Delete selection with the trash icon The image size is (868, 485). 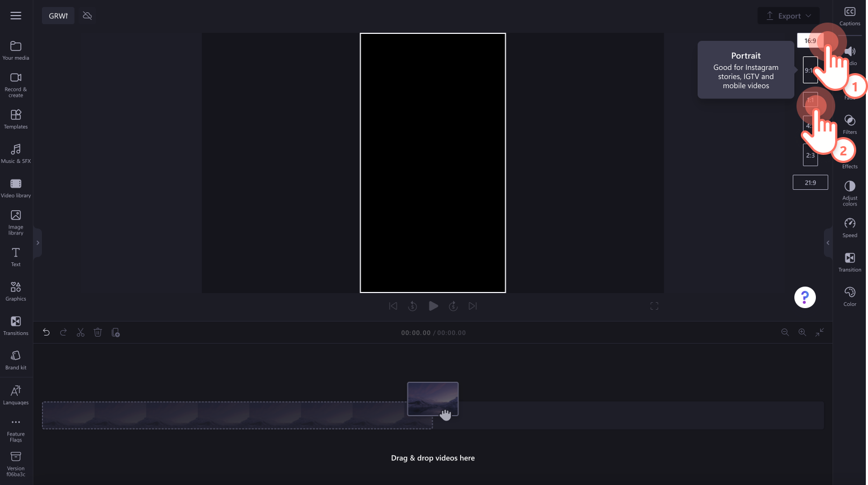coord(98,333)
